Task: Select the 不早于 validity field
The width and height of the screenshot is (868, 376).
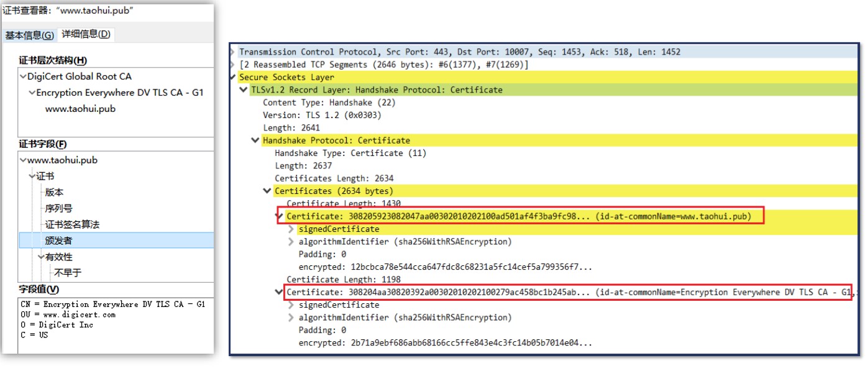Action: pos(68,273)
